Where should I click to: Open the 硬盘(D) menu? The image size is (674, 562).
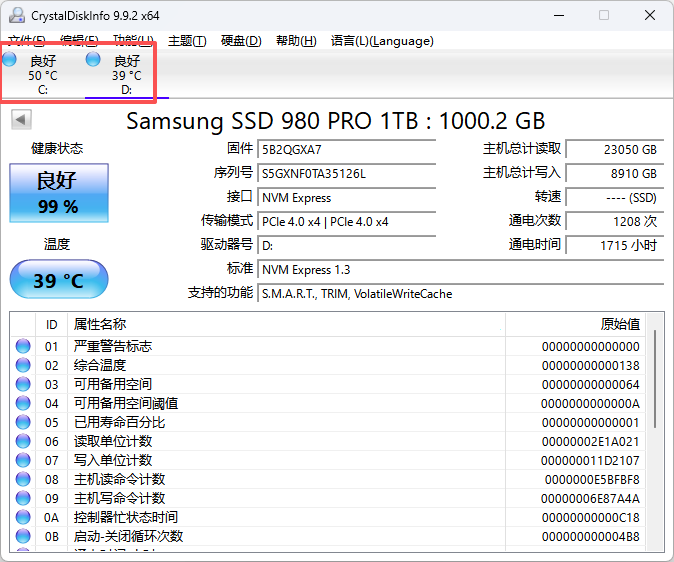click(x=241, y=41)
